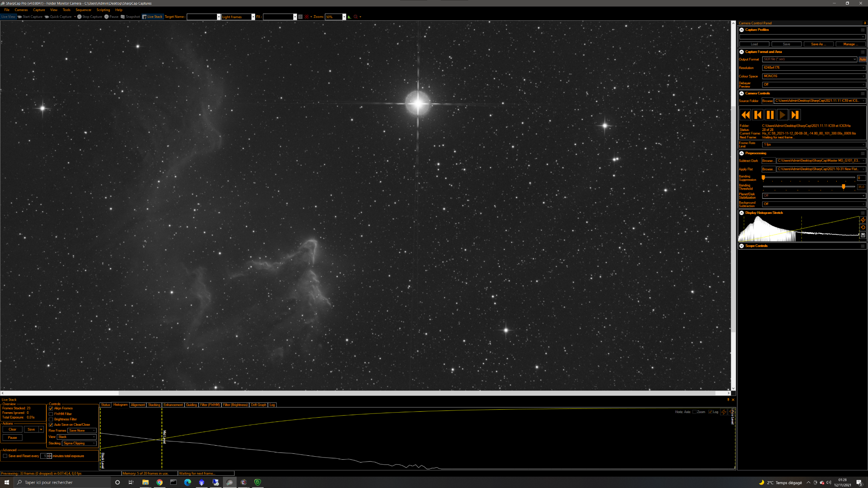Open the Raw Frames Save None dropdown
This screenshot has width=868, height=488.
(x=82, y=430)
